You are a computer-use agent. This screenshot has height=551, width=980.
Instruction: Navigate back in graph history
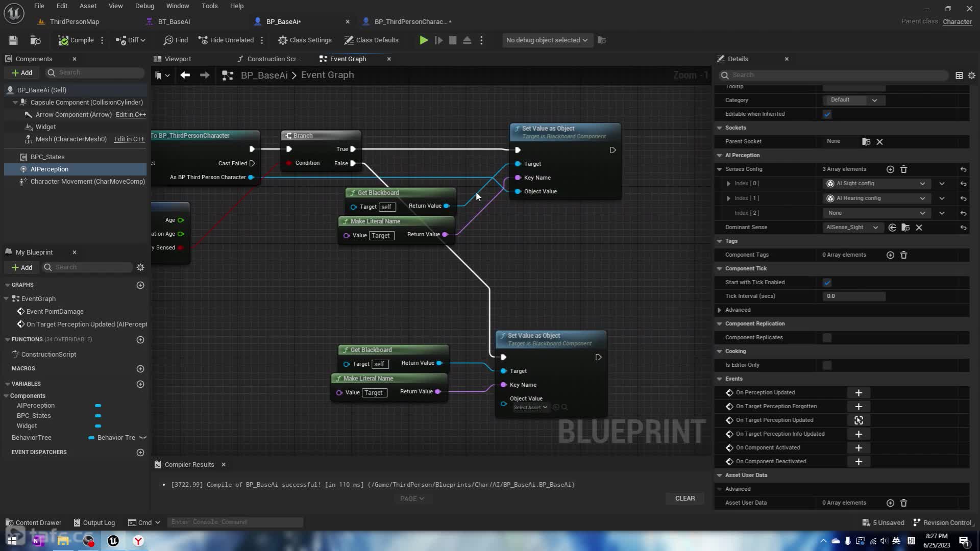coord(185,76)
